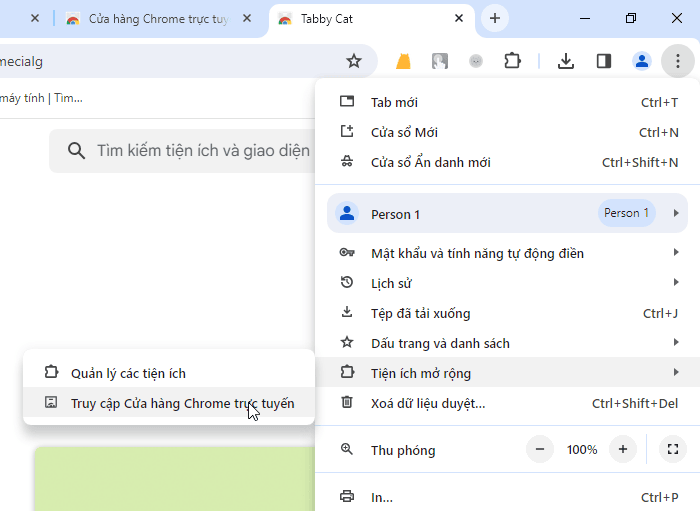The width and height of the screenshot is (700, 511).
Task: Expand the Lịch sử submenu arrow
Action: click(676, 282)
